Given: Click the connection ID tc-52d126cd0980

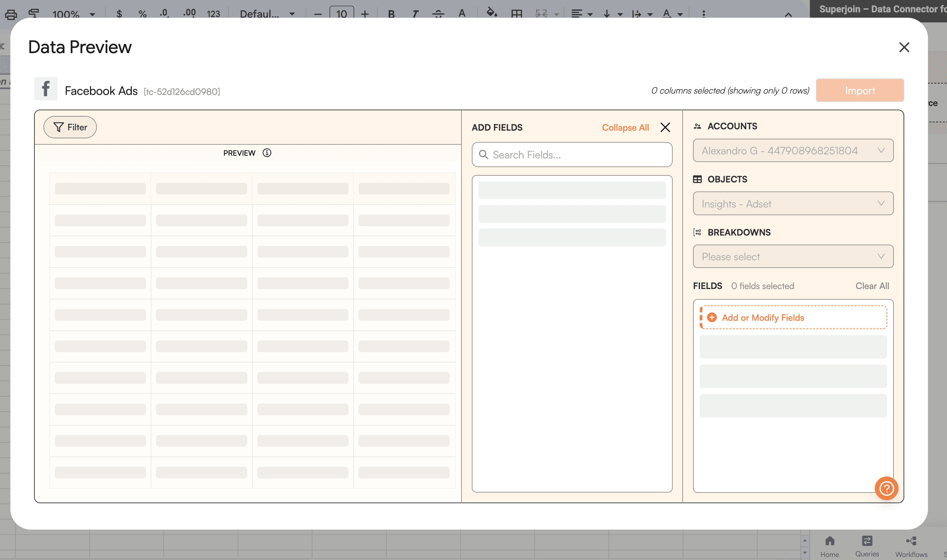Looking at the screenshot, I should coord(181,92).
